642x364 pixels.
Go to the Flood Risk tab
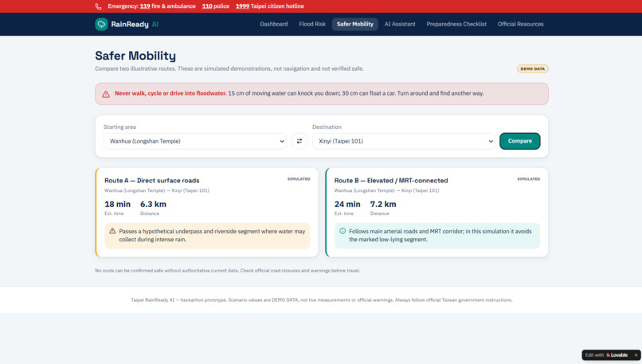tap(312, 24)
